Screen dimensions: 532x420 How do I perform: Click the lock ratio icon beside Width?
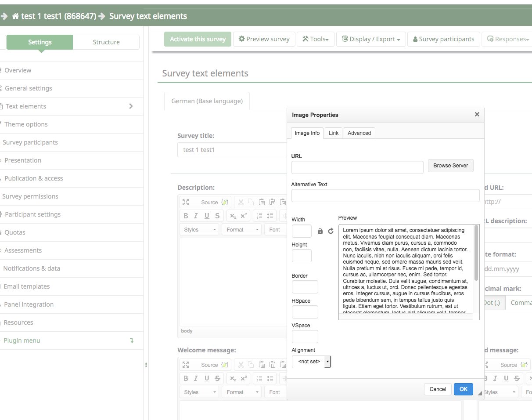click(320, 231)
